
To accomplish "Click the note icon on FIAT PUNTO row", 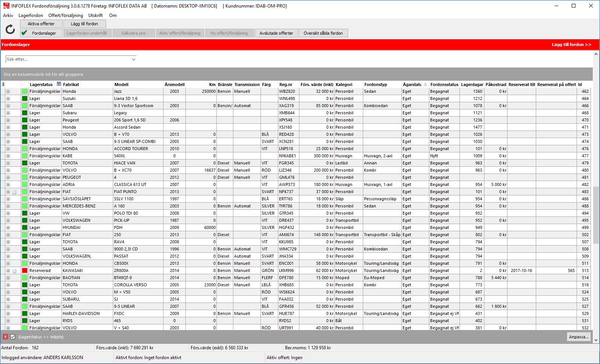I will [x=14, y=192].
